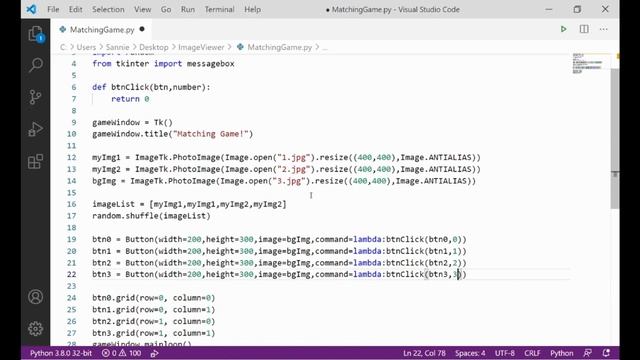
Task: Select Python 3.8.0 32-bit interpreter
Action: (x=61, y=353)
